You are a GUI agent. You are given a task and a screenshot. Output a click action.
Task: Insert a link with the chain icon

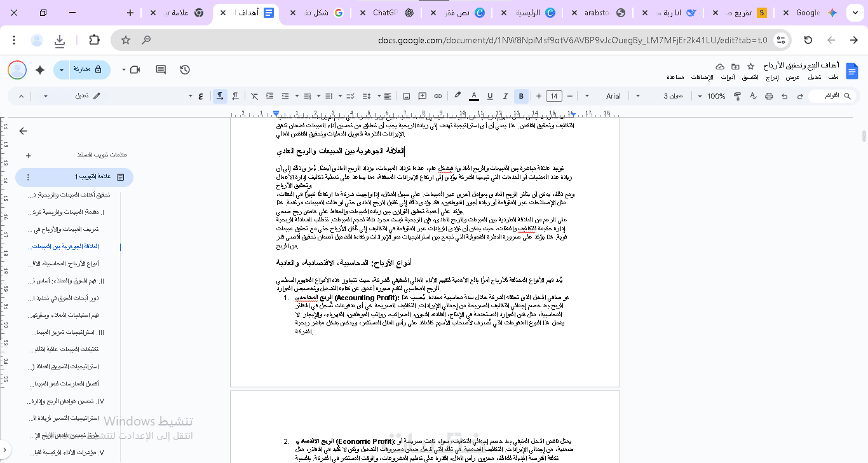click(x=438, y=96)
